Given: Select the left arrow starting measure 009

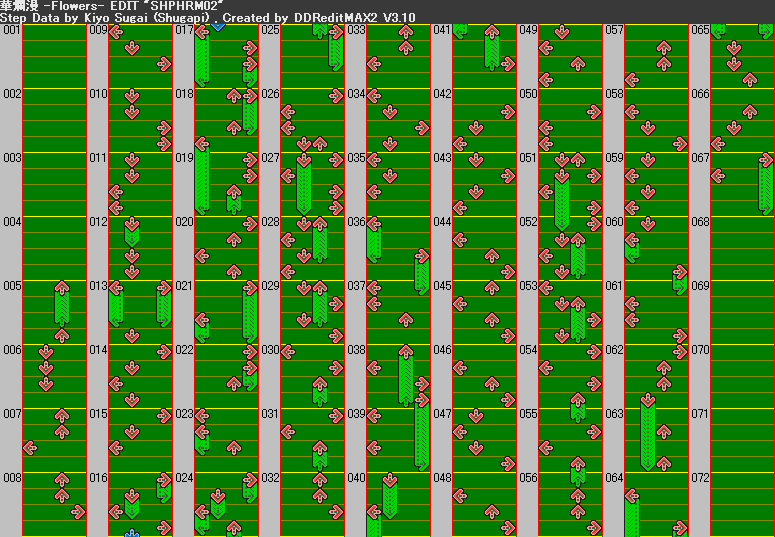Looking at the screenshot, I should [x=115, y=31].
